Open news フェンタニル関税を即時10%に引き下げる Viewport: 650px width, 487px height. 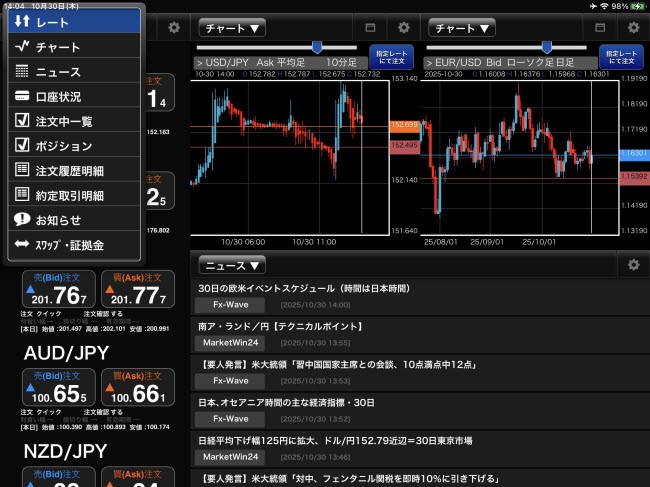[x=420, y=479]
